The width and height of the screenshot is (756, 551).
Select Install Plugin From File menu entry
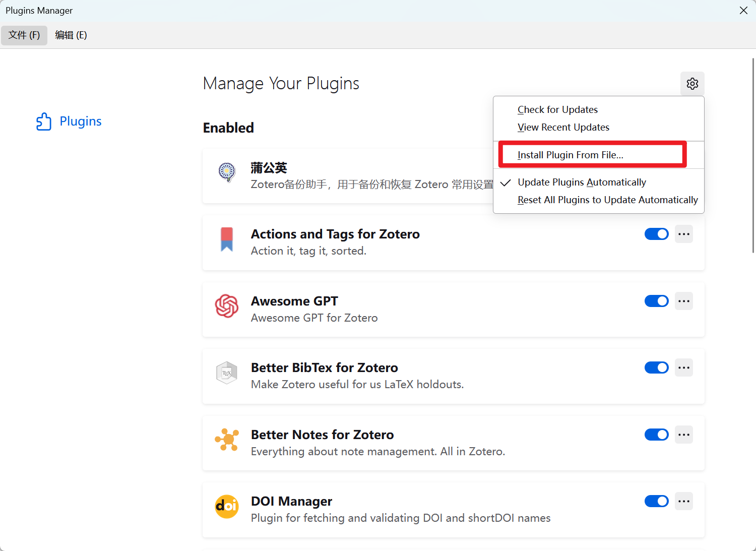[570, 155]
